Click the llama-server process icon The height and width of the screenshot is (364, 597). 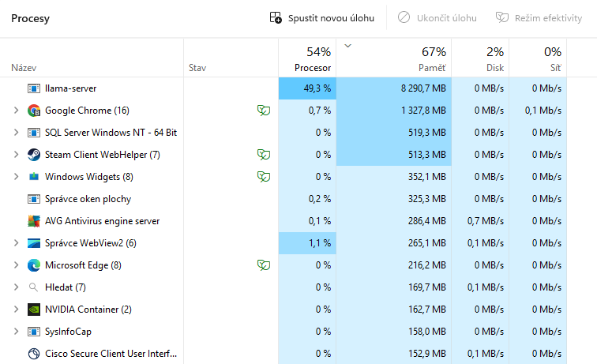(x=34, y=88)
